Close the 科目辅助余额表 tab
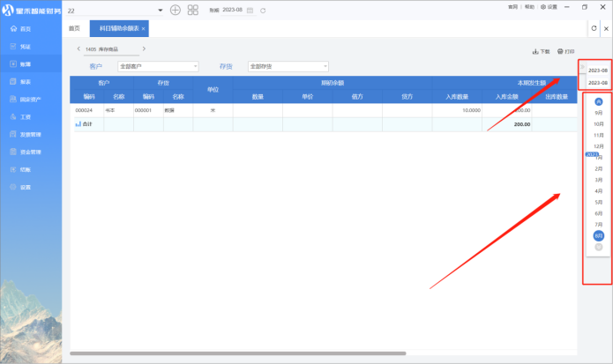Screen dimensions: 613x364 143,29
